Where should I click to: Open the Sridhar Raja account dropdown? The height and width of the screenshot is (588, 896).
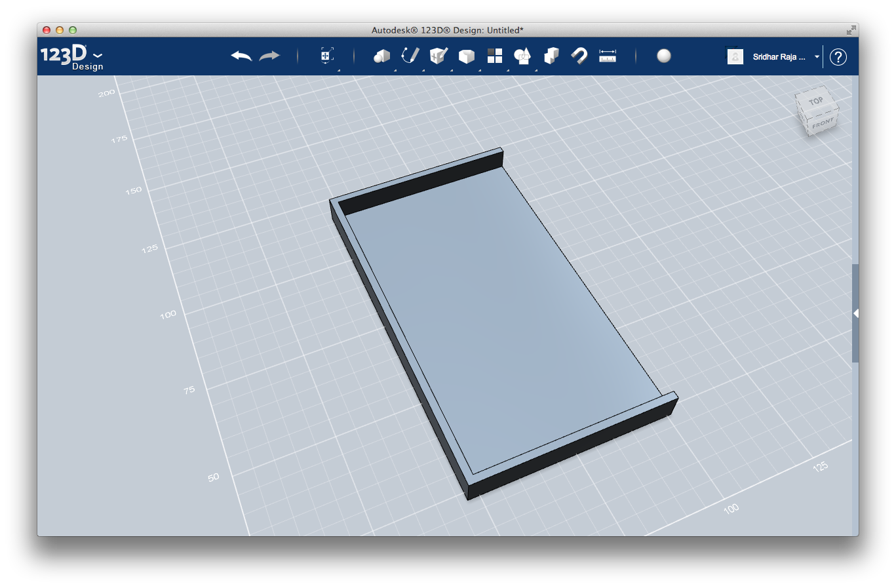817,57
